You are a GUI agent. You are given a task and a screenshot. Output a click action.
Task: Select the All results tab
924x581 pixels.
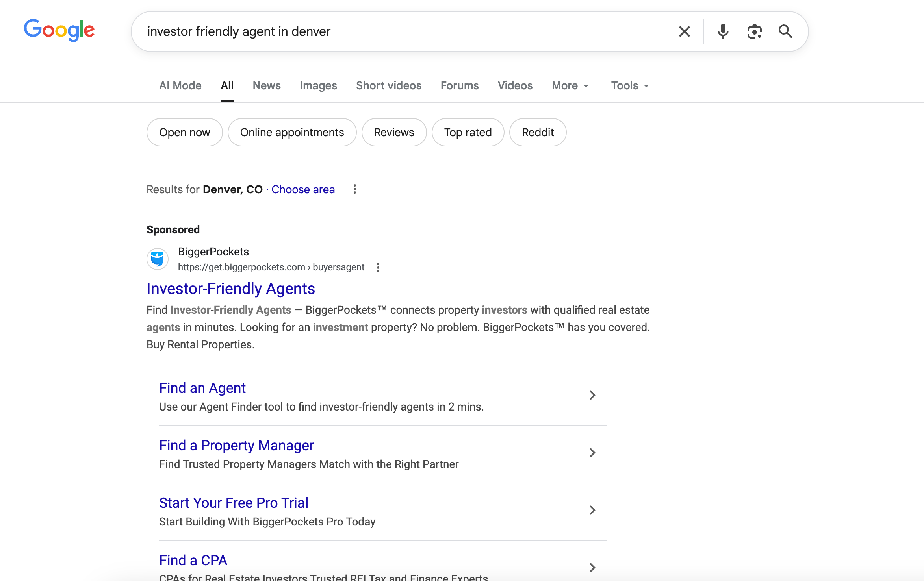[x=227, y=85]
